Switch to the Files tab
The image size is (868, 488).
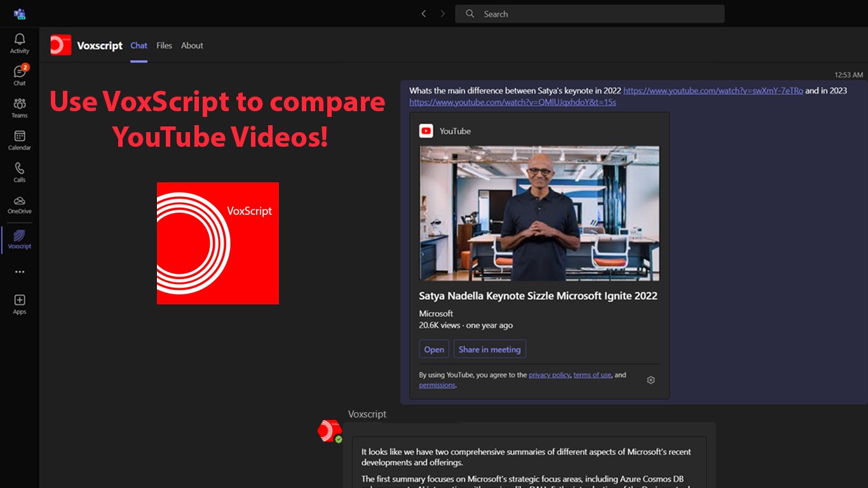(164, 46)
